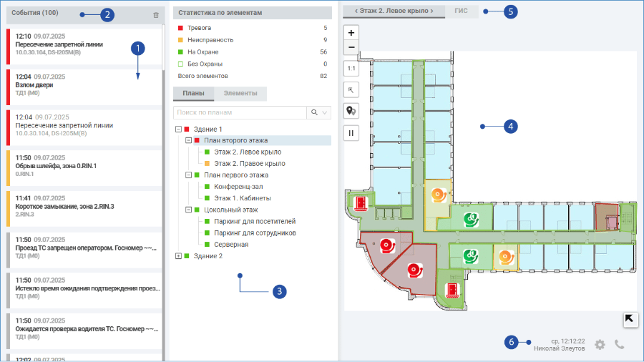644x362 pixels.
Task: Open settings gear icon near username
Action: point(600,344)
